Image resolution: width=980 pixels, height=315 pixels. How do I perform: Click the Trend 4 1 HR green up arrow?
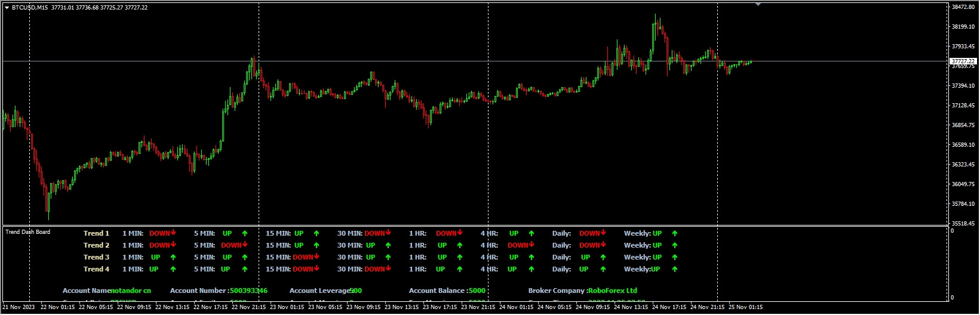pos(460,269)
